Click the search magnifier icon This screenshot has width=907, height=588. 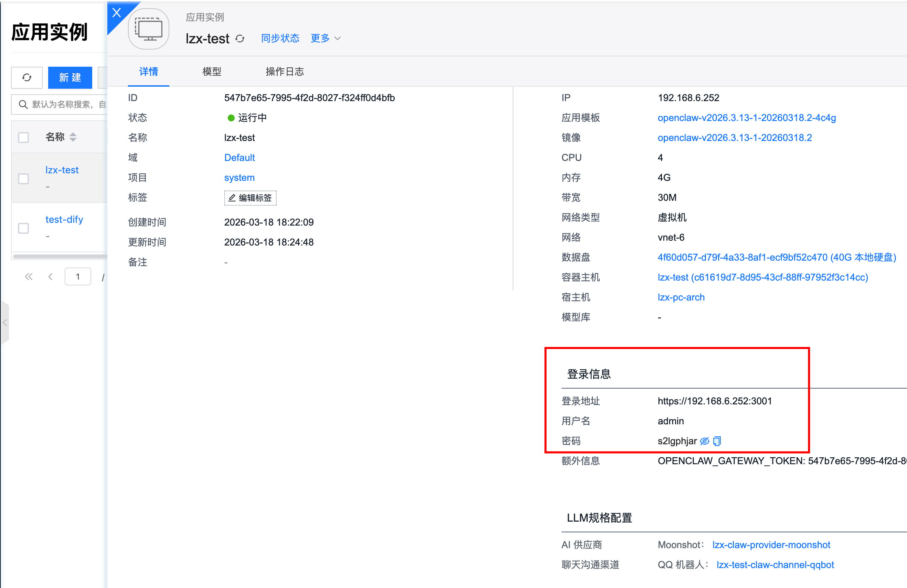pyautogui.click(x=23, y=104)
